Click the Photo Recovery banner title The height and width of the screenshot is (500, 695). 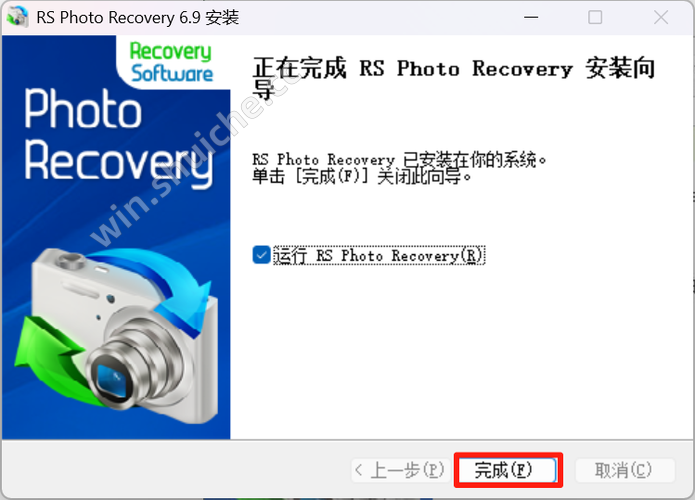(118, 136)
